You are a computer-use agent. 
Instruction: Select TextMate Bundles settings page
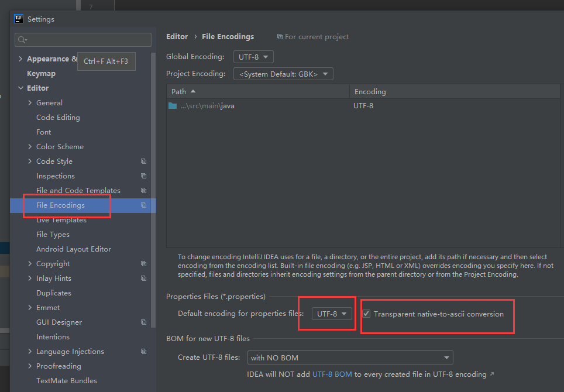tap(67, 380)
